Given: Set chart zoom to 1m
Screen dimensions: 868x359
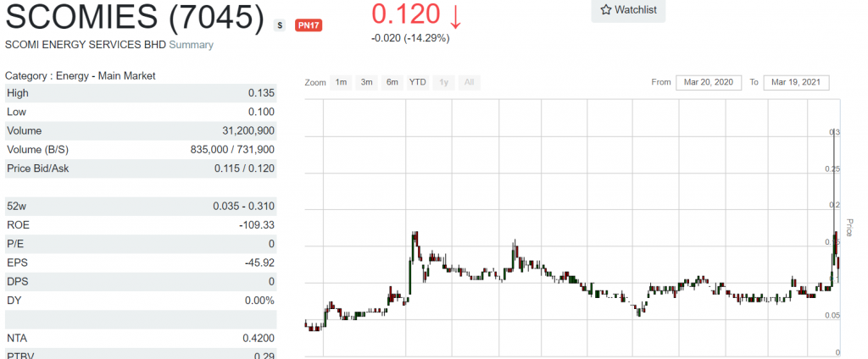Looking at the screenshot, I should coord(341,82).
